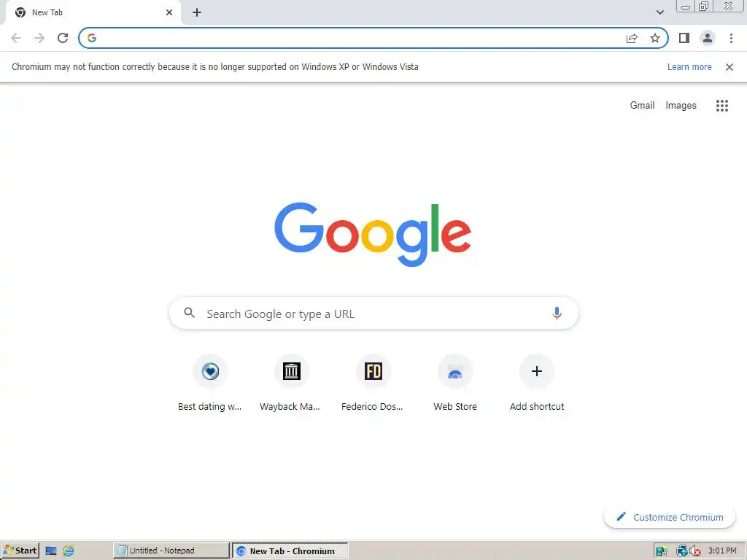Switch to Untitled - Notepad taskbar button
Screen dimensions: 747x560
pos(171,551)
